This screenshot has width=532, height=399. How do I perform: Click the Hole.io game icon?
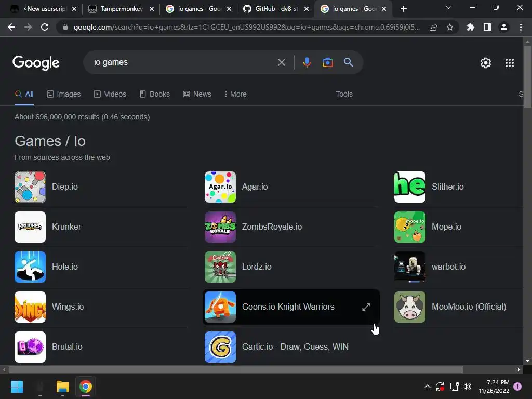point(30,267)
